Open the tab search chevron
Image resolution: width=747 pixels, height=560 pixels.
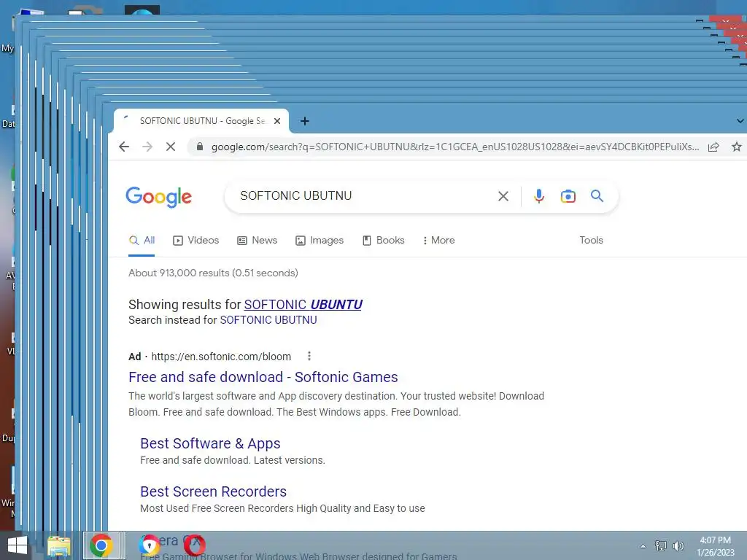[740, 121]
